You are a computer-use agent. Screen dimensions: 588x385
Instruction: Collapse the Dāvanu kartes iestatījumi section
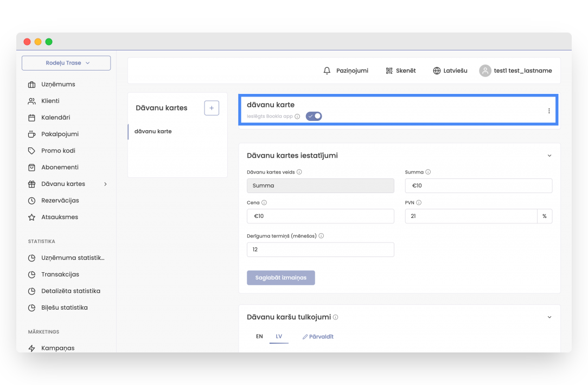[x=549, y=156]
